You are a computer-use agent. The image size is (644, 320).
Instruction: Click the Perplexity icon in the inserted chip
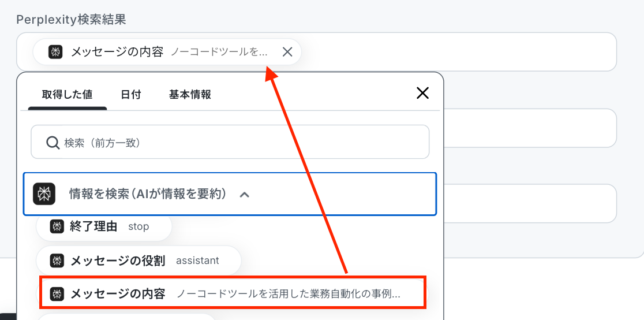point(55,52)
